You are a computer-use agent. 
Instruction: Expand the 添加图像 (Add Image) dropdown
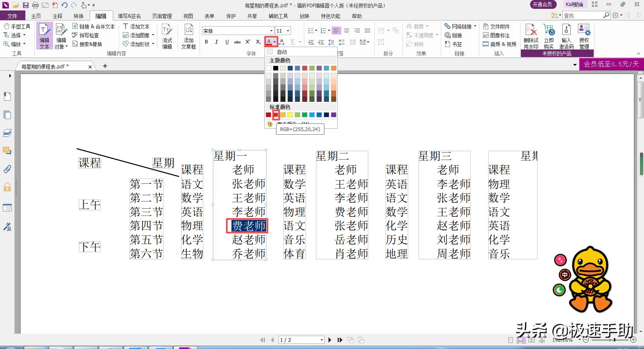153,35
